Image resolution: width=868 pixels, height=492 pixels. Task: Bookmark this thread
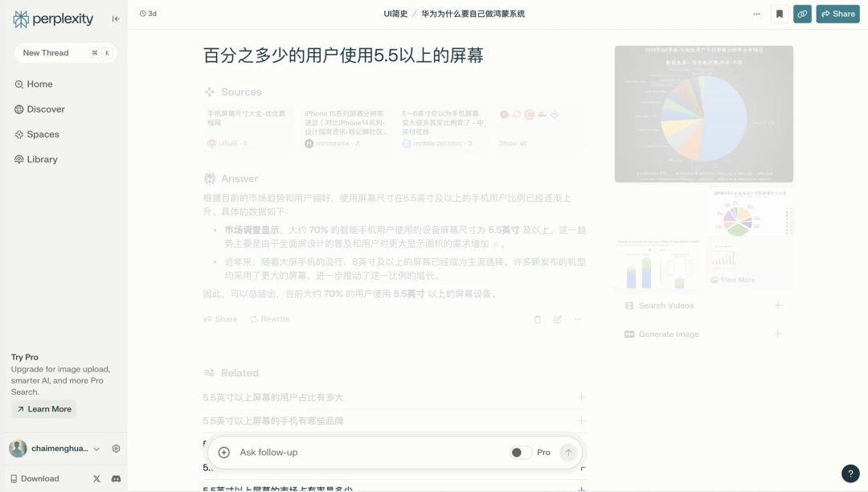click(x=780, y=14)
